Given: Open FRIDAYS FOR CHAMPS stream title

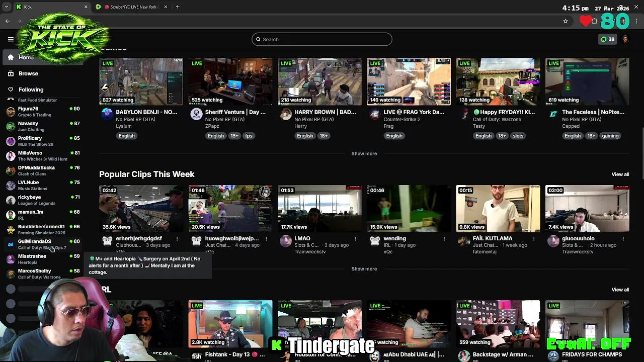Looking at the screenshot, I should [x=592, y=354].
